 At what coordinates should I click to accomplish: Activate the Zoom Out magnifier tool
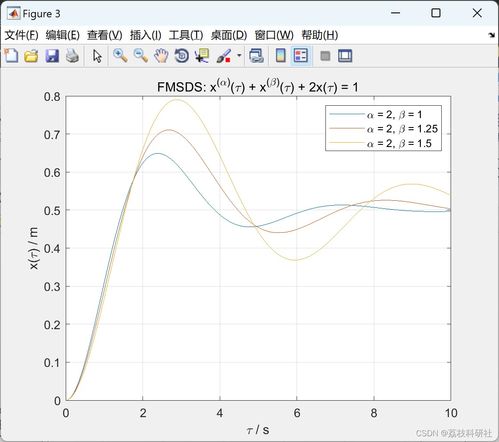141,56
